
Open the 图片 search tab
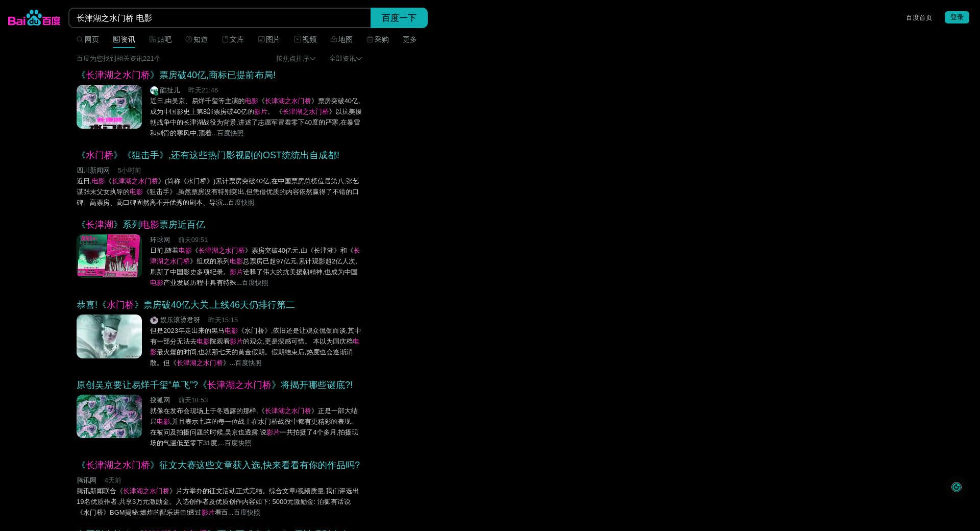(269, 39)
